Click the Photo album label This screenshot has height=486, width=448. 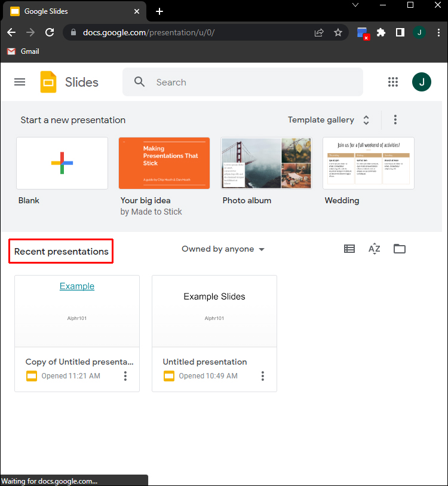point(247,200)
